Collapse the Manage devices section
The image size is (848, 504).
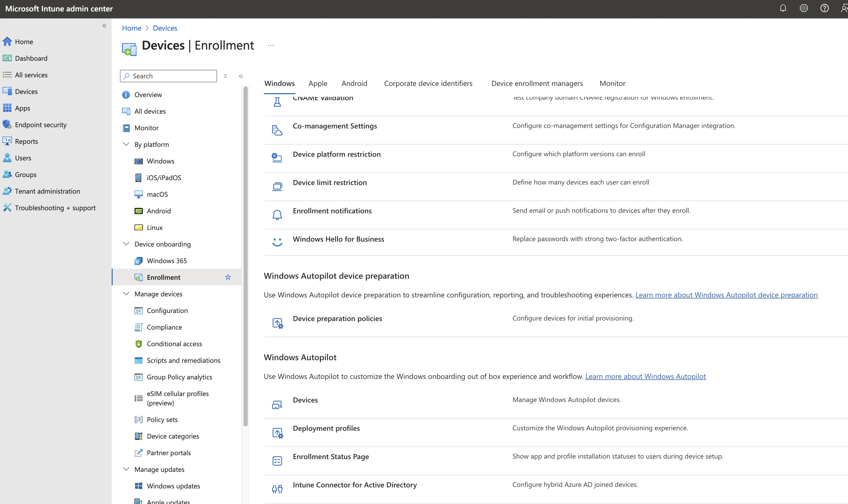click(126, 294)
